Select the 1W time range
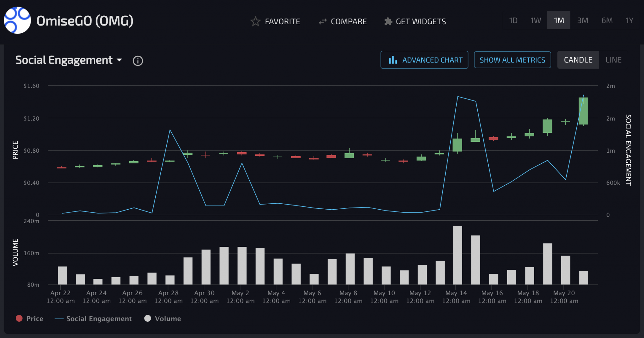 (x=536, y=20)
